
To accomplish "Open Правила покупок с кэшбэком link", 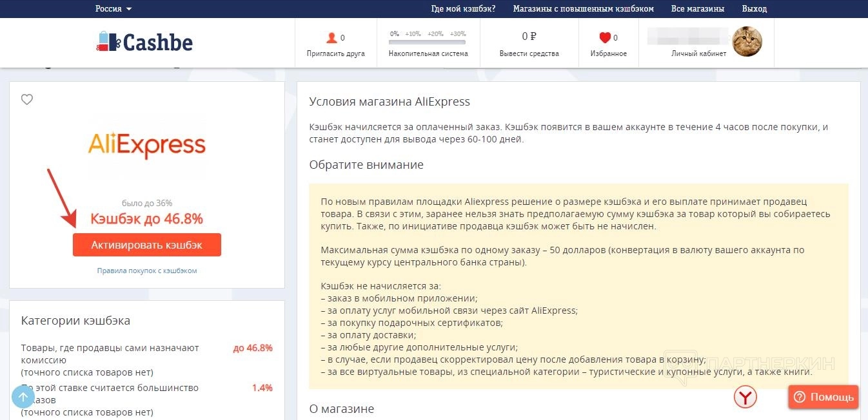I will pyautogui.click(x=147, y=271).
